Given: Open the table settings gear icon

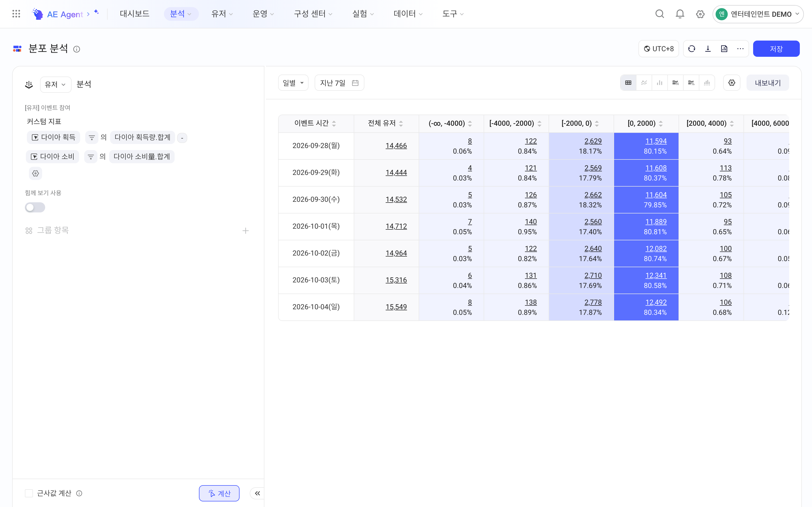Looking at the screenshot, I should point(732,83).
